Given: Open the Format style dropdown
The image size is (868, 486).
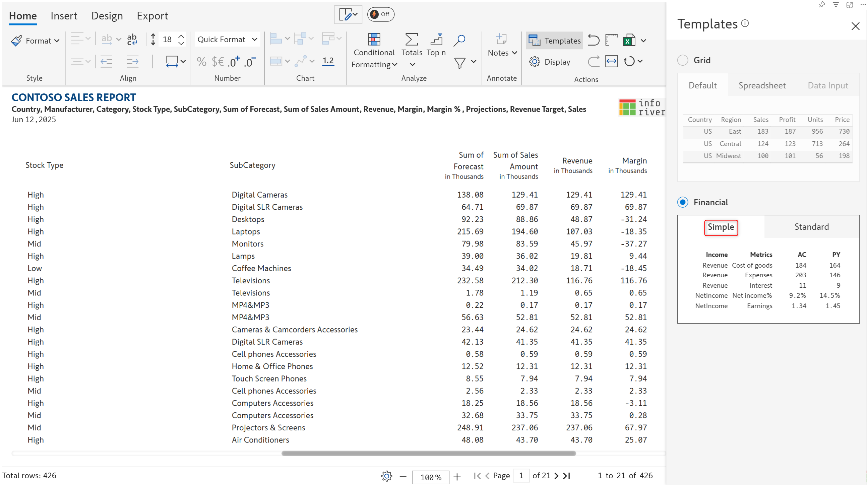Looking at the screenshot, I should tap(35, 41).
